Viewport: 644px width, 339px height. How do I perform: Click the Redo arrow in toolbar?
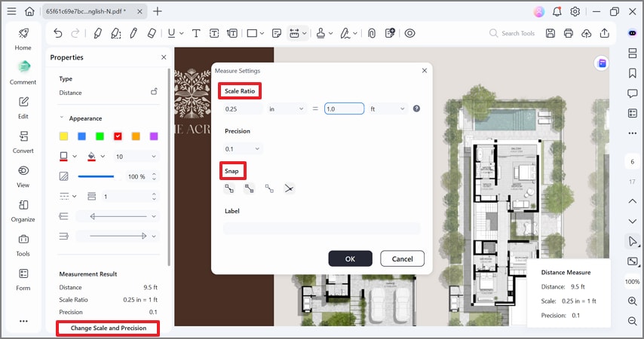[75, 33]
